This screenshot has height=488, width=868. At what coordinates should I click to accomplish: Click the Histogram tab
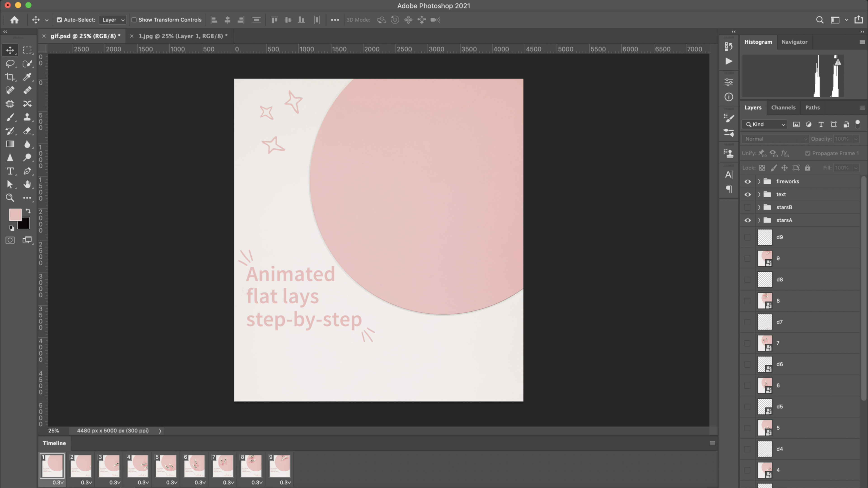(x=758, y=42)
